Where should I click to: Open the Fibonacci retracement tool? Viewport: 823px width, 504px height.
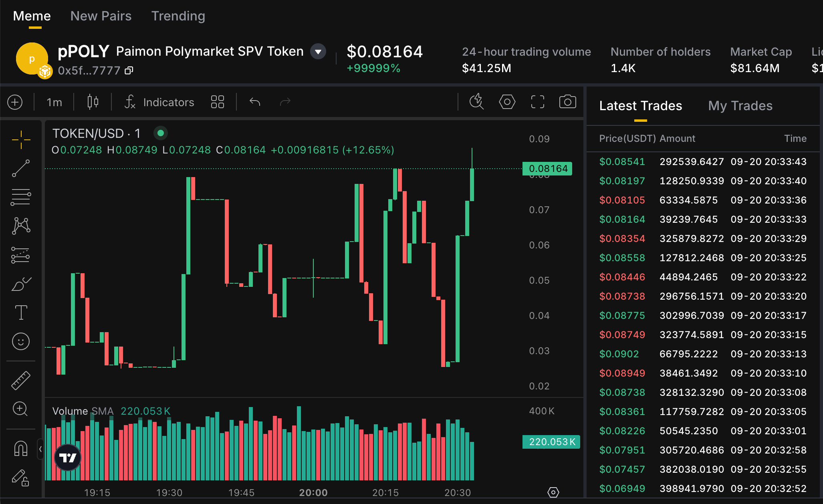21,197
